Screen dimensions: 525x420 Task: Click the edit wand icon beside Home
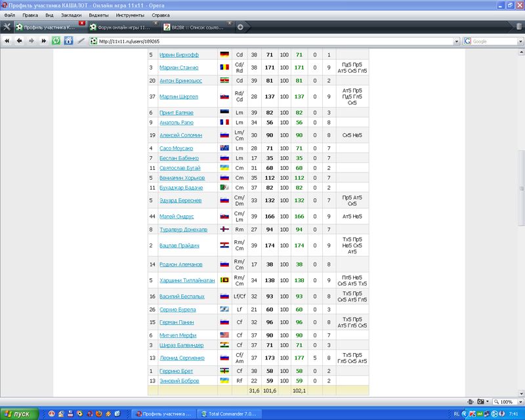coord(81,41)
